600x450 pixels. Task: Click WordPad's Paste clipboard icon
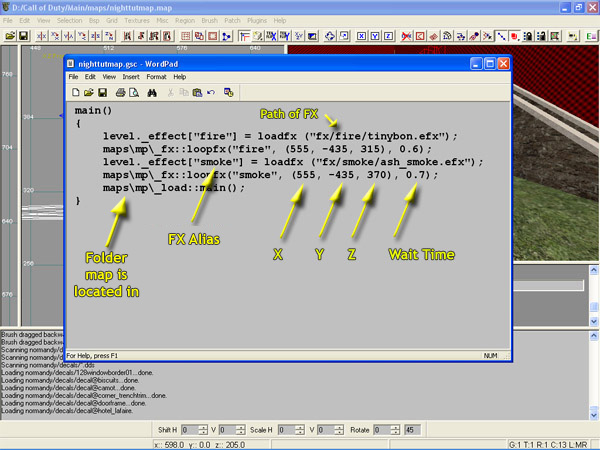coord(197,93)
